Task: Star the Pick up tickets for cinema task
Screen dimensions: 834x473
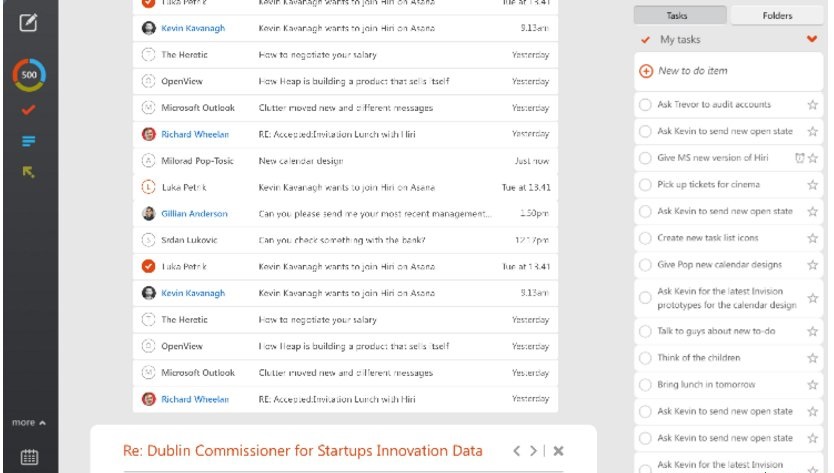Action: (812, 185)
